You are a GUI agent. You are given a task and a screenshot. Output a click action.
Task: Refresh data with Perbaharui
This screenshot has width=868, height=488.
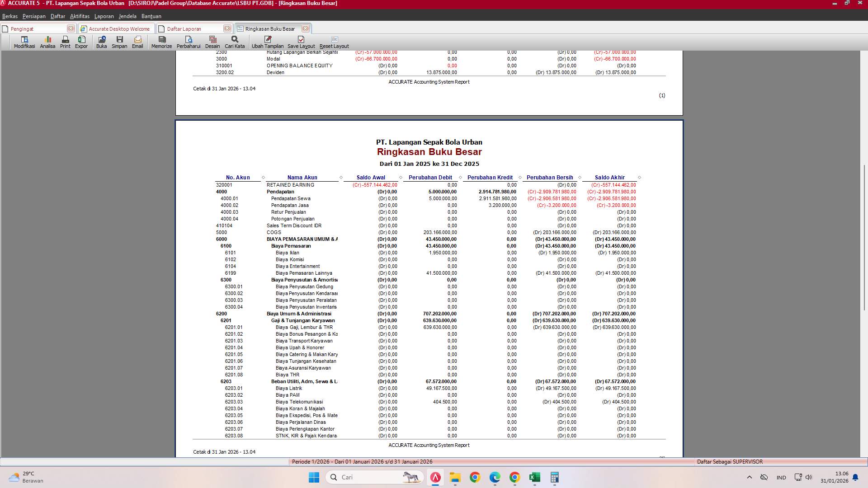[189, 42]
